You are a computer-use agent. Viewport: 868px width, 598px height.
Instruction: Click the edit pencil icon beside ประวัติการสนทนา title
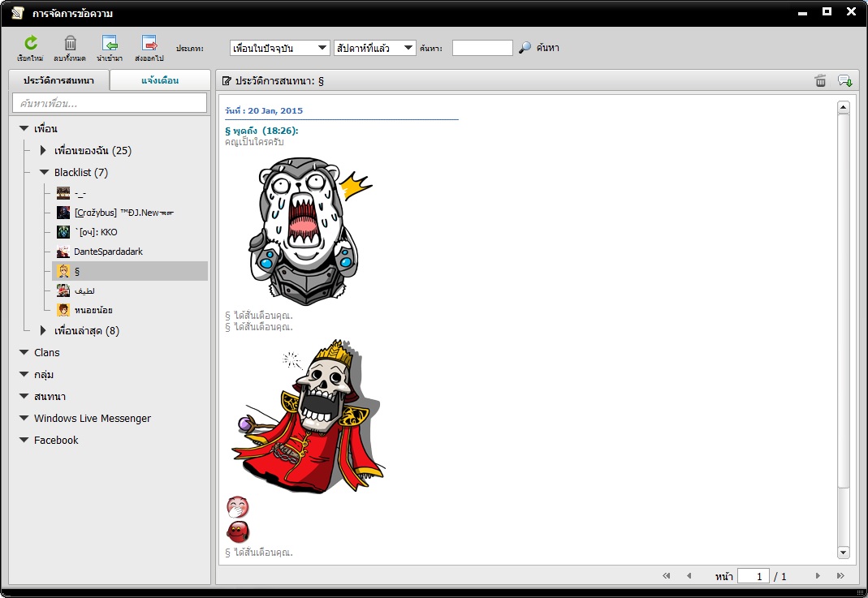[x=227, y=81]
